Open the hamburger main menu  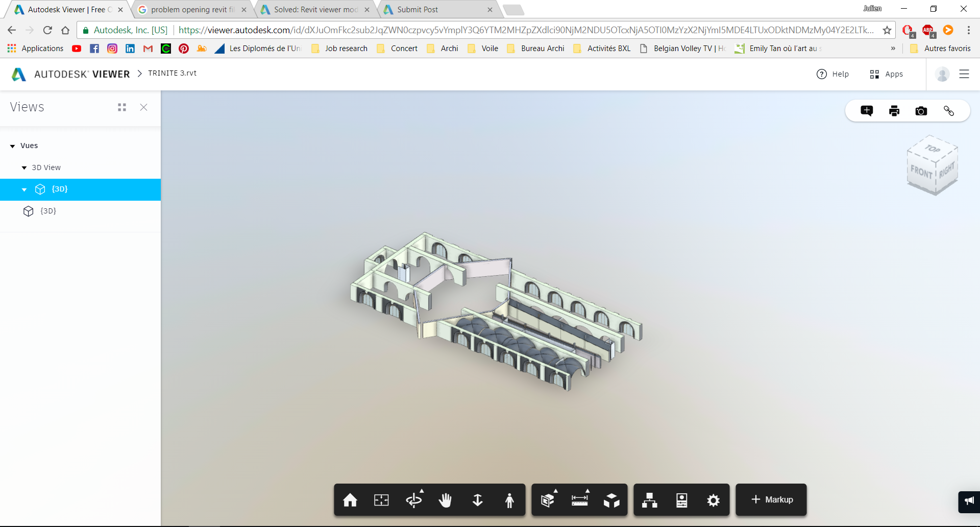pos(964,74)
